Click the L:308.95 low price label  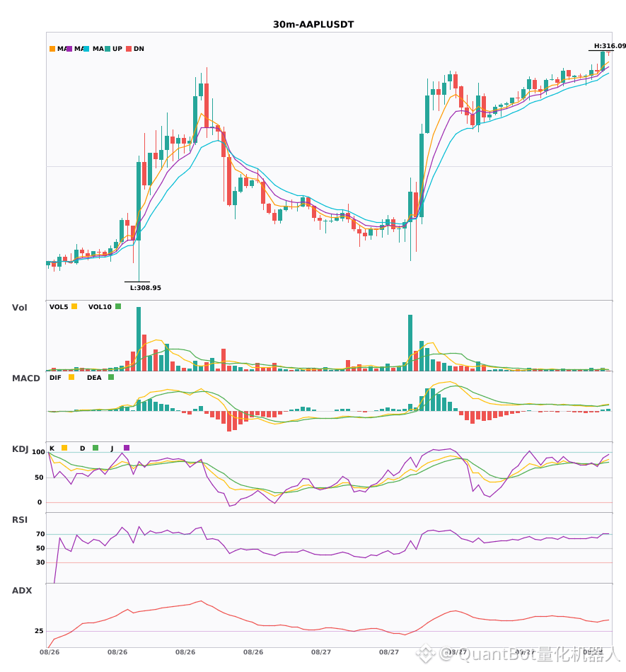(x=146, y=288)
